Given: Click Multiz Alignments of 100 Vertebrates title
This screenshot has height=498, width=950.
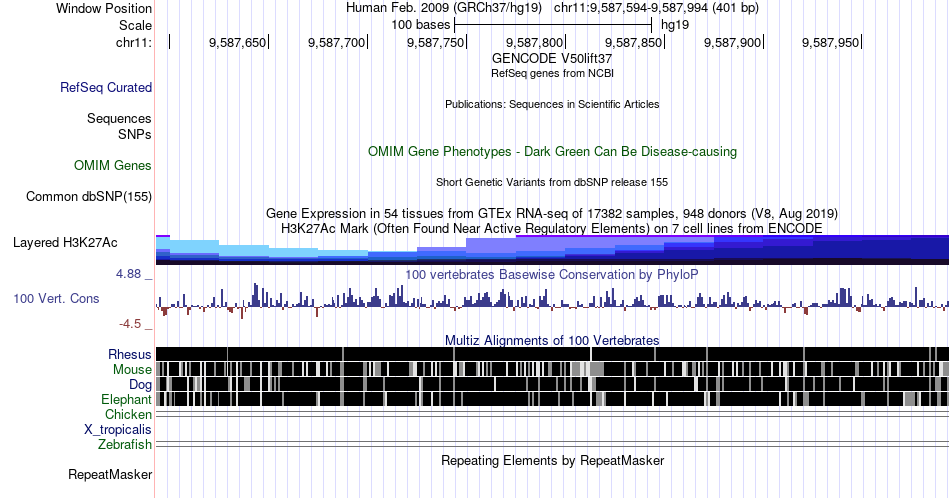Looking at the screenshot, I should pos(552,340).
